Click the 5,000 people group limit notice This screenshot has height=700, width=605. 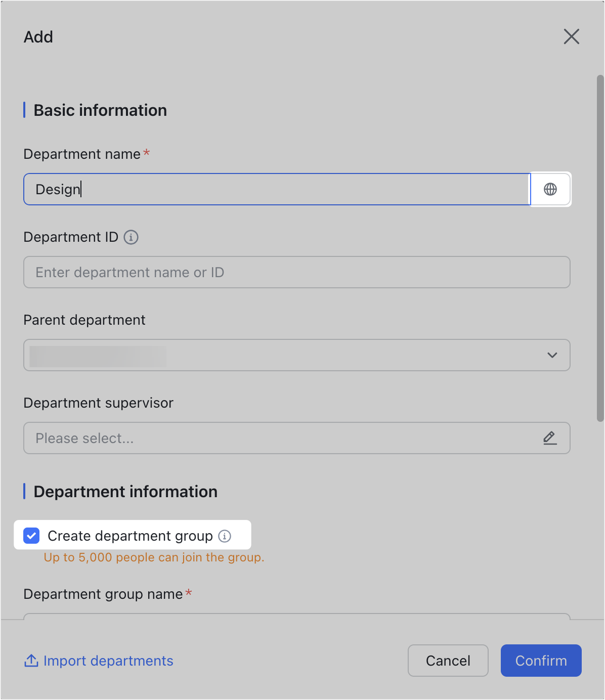[x=153, y=557]
